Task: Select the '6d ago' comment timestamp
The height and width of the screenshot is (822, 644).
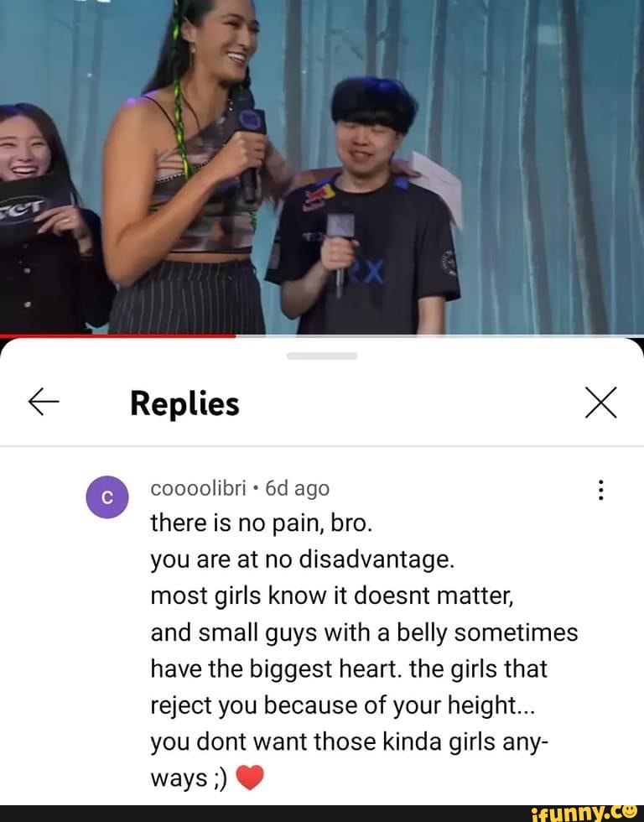Action: pos(297,488)
